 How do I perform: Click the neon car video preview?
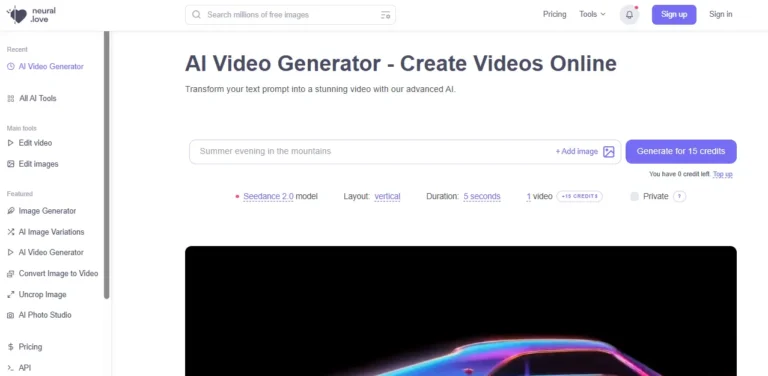[x=460, y=311]
